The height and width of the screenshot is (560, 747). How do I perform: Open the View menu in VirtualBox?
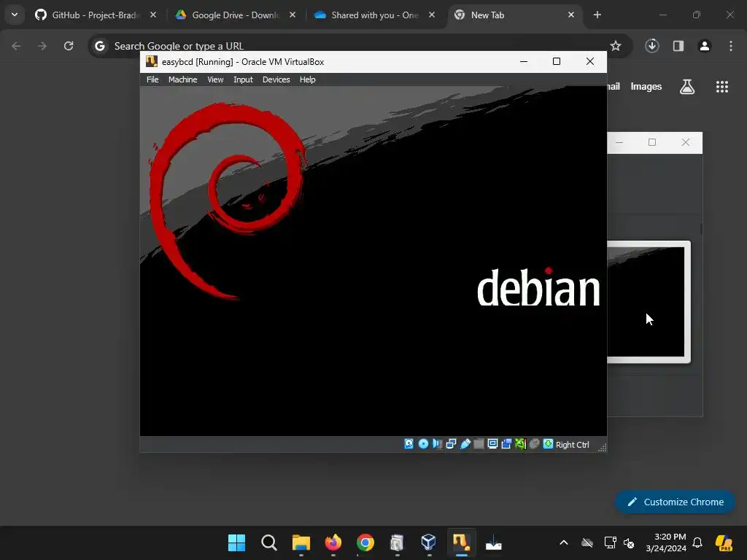pos(215,79)
